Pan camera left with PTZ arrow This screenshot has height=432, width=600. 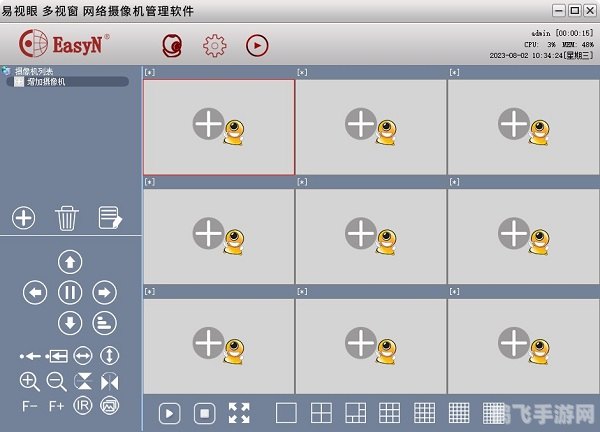click(x=35, y=292)
